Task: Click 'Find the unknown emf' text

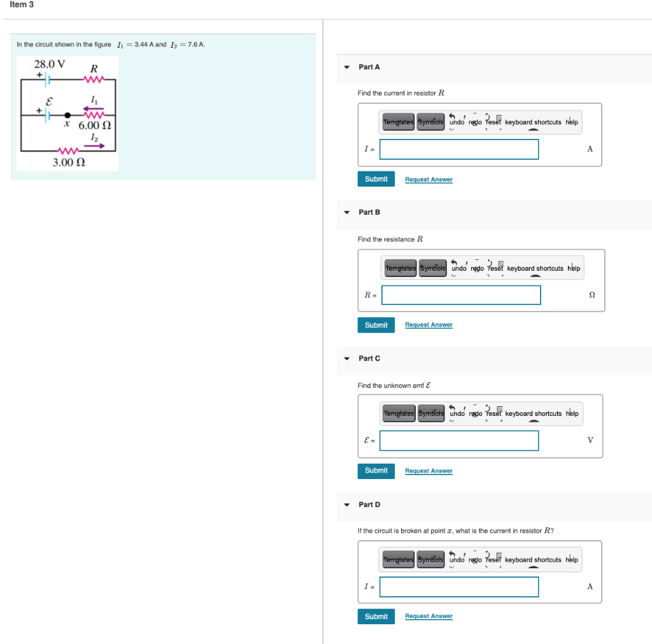Action: point(393,385)
